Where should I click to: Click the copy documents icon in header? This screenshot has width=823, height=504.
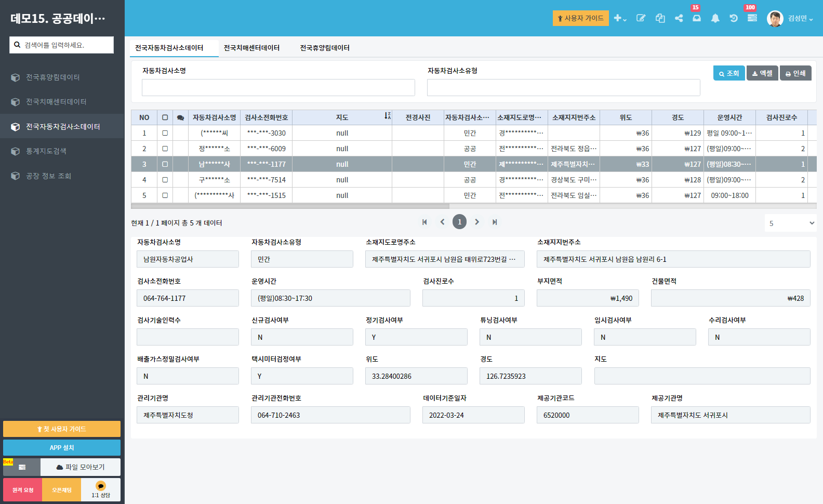tap(660, 18)
